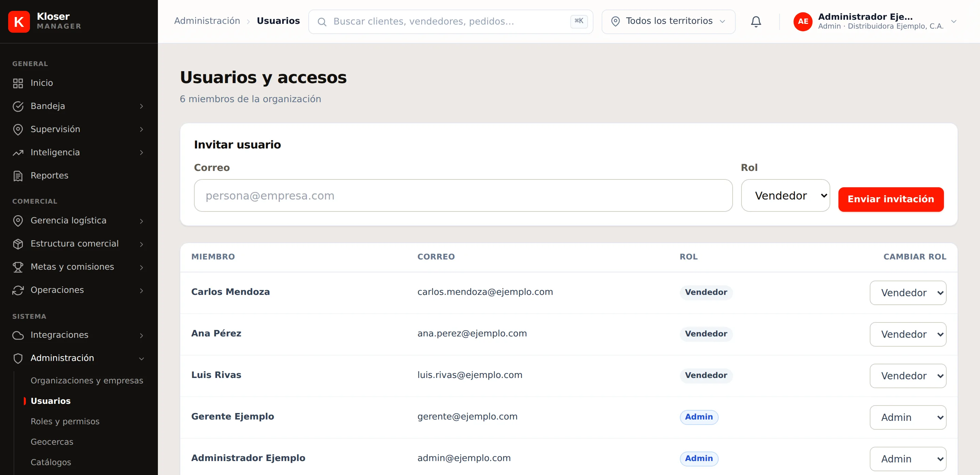
Task: Change role dropdown for Luis Rivas
Action: click(908, 376)
